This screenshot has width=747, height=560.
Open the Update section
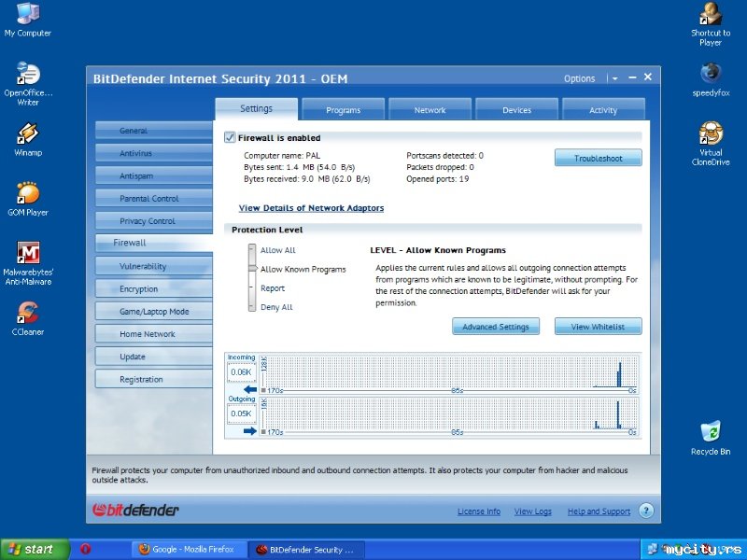153,357
